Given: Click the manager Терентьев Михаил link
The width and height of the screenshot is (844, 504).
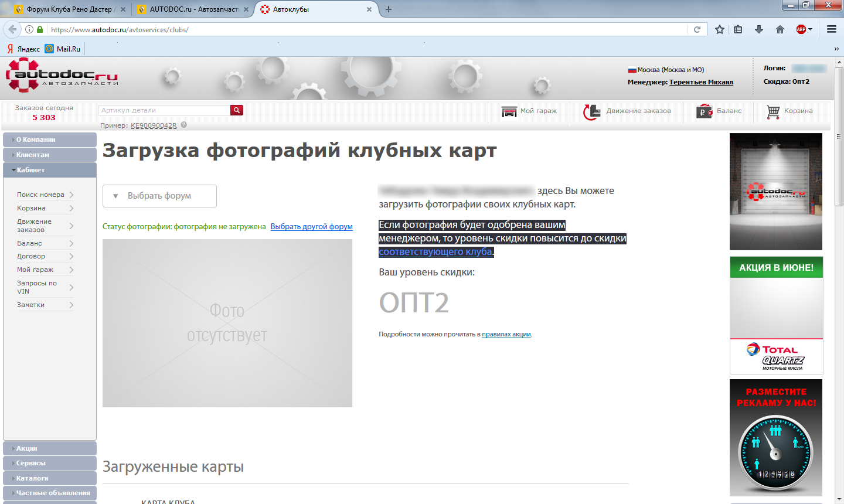Looking at the screenshot, I should (701, 82).
